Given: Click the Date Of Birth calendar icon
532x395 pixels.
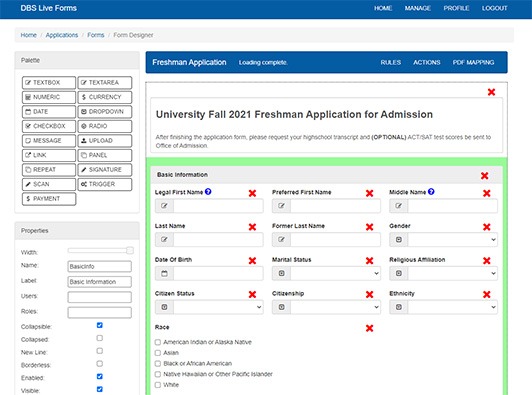Looking at the screenshot, I should (165, 274).
